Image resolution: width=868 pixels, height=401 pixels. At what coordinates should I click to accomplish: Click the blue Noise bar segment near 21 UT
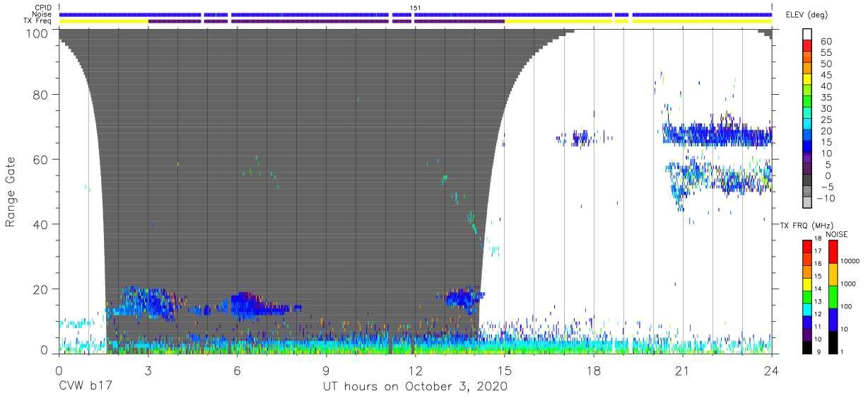pyautogui.click(x=702, y=14)
